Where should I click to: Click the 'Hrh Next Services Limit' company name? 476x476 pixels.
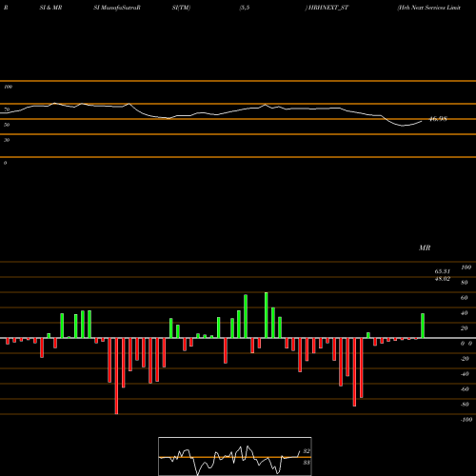tap(428, 8)
